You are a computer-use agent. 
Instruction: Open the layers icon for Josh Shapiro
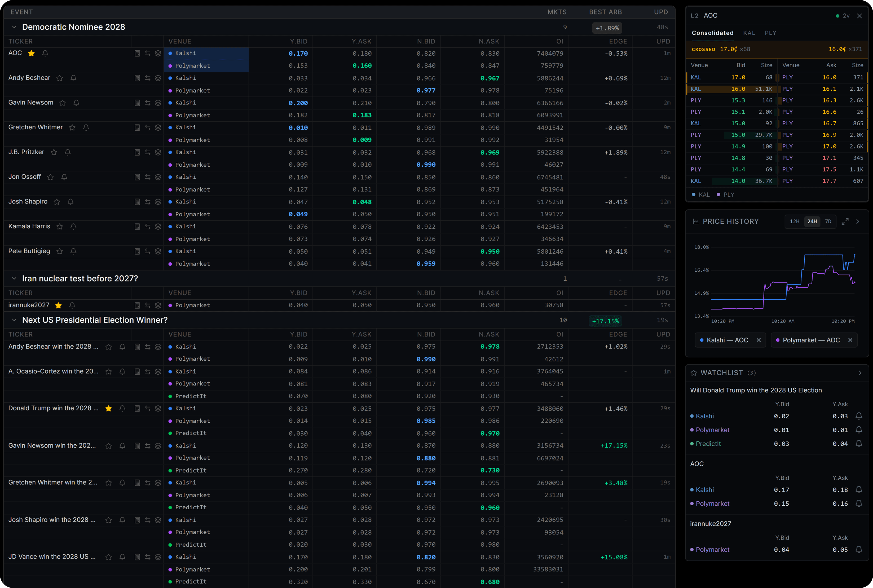point(158,202)
